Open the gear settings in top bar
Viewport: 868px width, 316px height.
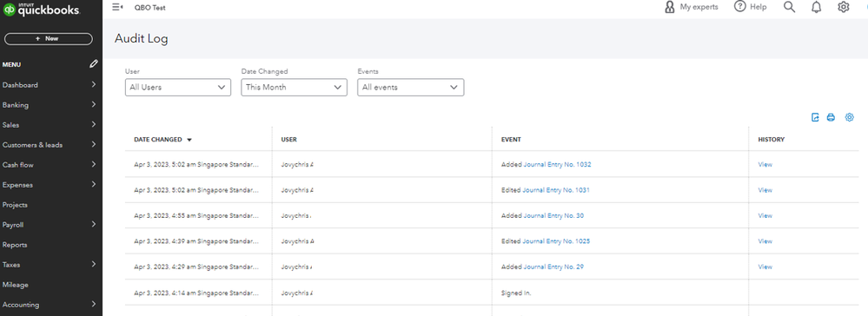[x=843, y=7]
